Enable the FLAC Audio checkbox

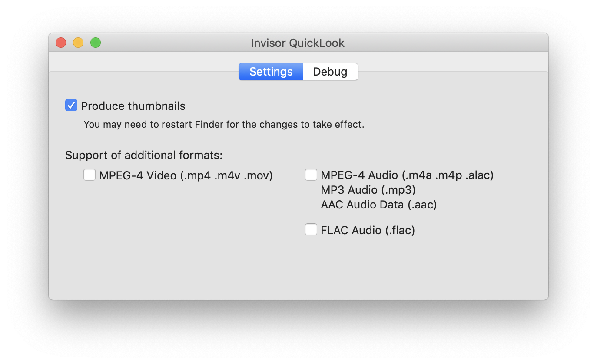point(311,230)
